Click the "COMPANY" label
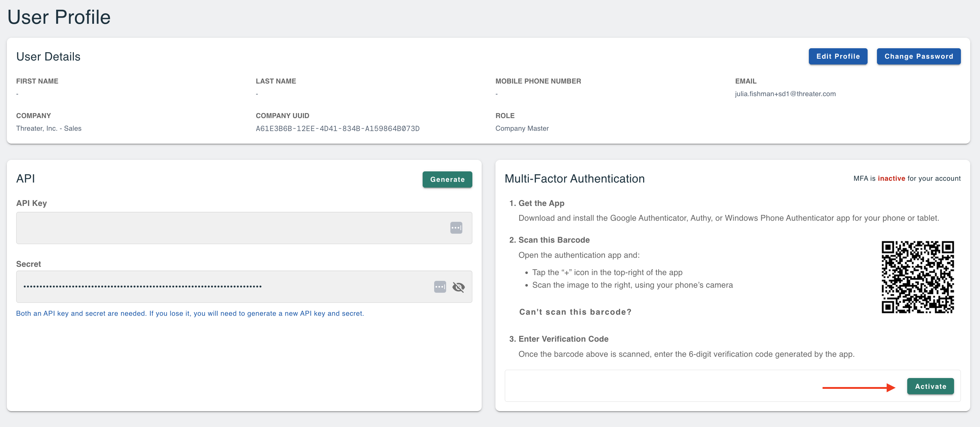This screenshot has height=427, width=980. tap(34, 116)
